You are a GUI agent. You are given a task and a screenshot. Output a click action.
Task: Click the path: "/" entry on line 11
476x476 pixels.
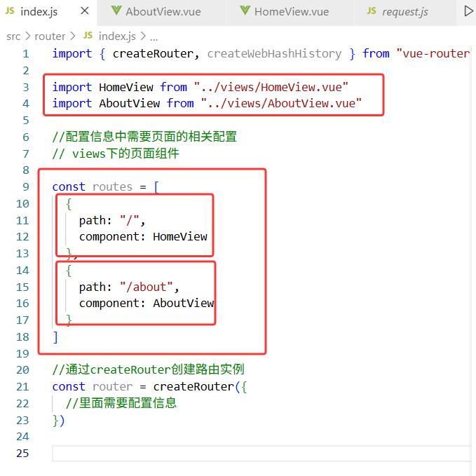pyautogui.click(x=112, y=220)
